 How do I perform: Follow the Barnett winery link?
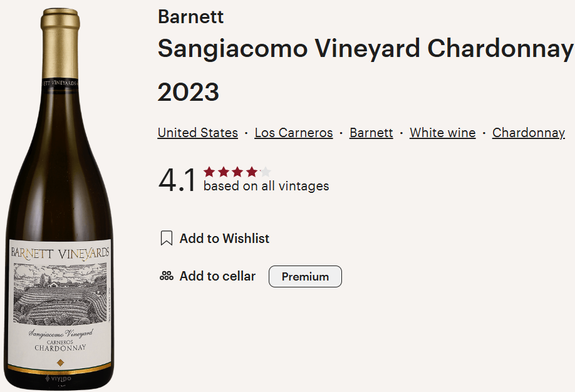coord(371,132)
